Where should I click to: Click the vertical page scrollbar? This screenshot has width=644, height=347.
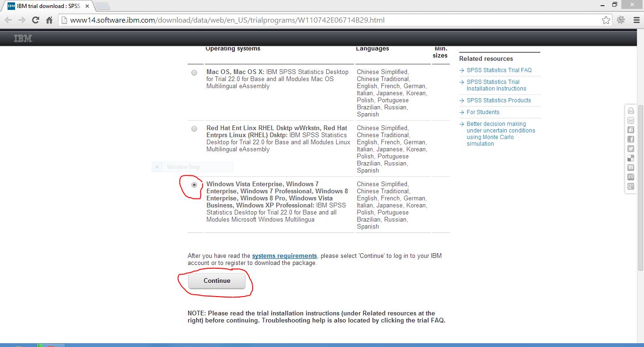click(640, 189)
